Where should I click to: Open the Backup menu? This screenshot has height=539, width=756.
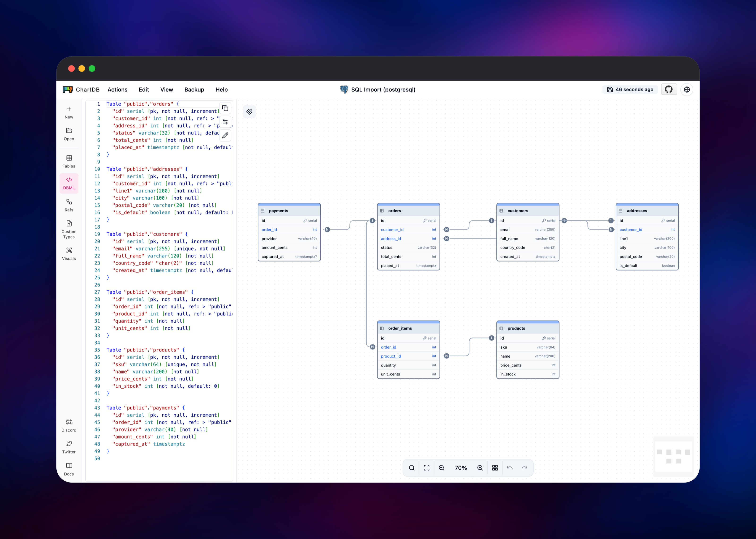pyautogui.click(x=194, y=89)
